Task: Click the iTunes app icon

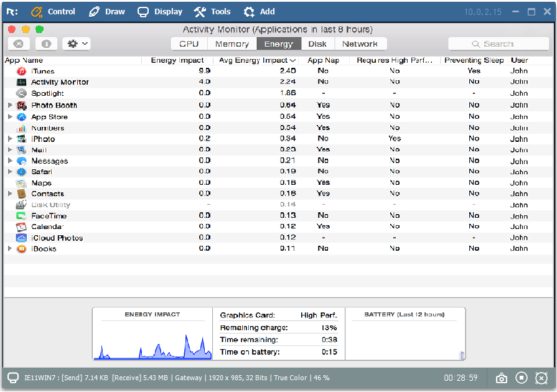Action: [22, 71]
